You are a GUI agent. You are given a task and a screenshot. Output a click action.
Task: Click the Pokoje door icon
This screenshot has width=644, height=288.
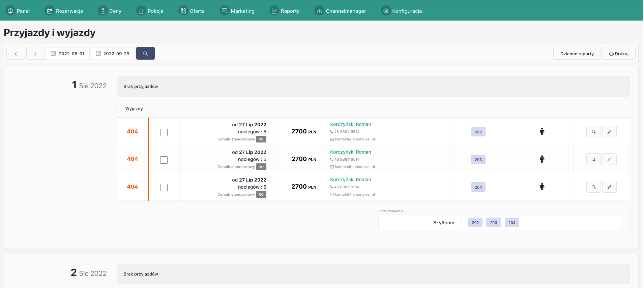coord(141,11)
